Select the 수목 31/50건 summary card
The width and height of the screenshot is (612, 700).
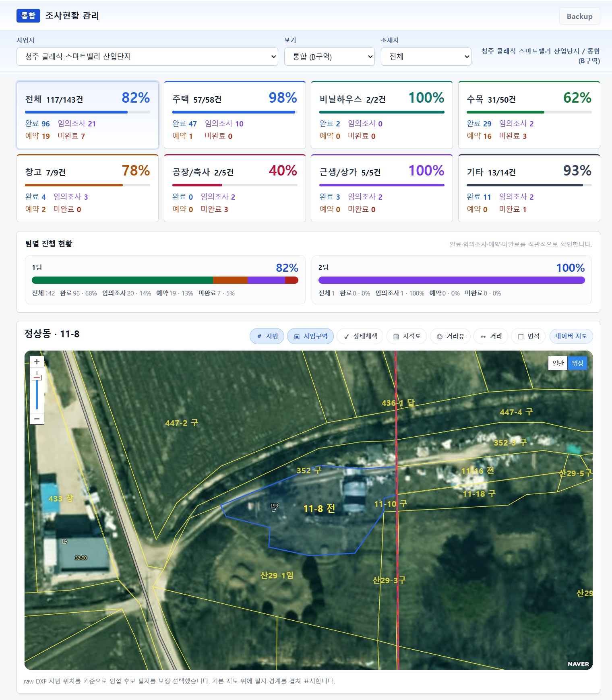(x=529, y=115)
